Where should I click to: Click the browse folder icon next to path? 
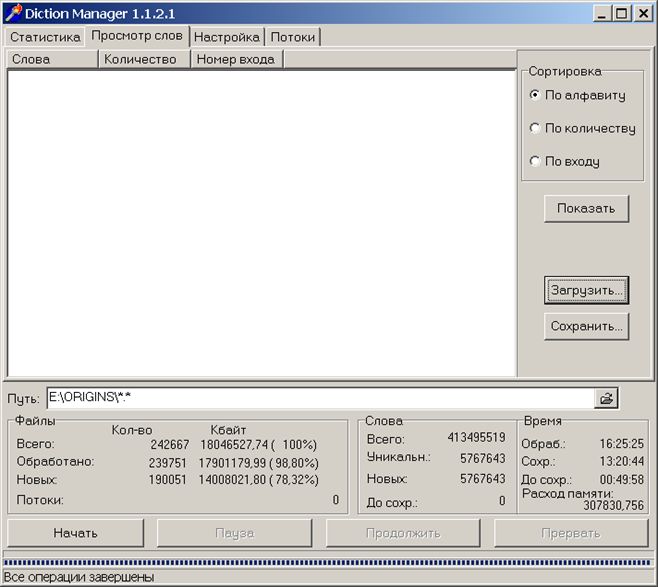click(606, 398)
